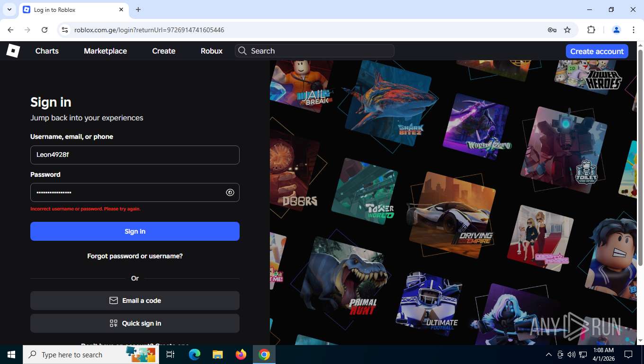Screen dimensions: 644x364
Task: Open Task View on the taskbar
Action: (170, 355)
